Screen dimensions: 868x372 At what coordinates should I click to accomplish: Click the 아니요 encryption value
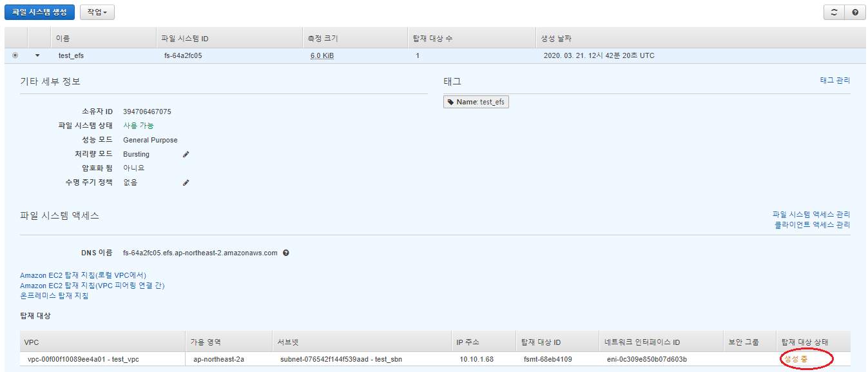click(133, 168)
